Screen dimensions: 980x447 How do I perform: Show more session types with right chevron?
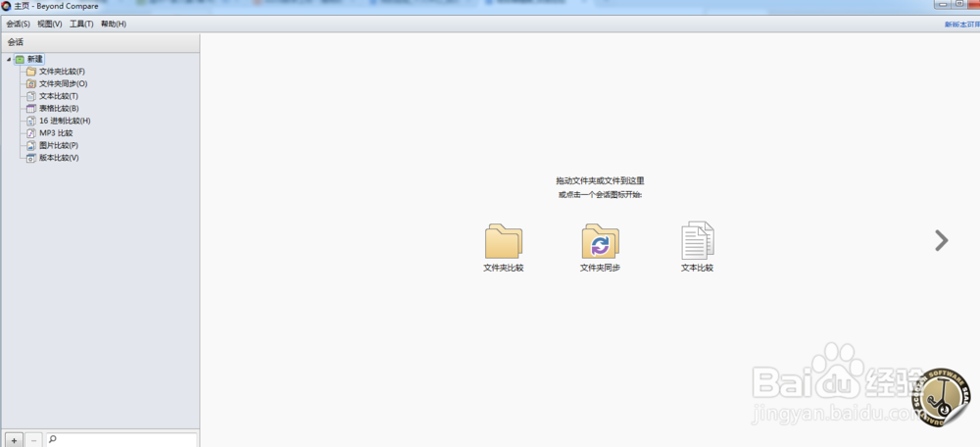941,240
